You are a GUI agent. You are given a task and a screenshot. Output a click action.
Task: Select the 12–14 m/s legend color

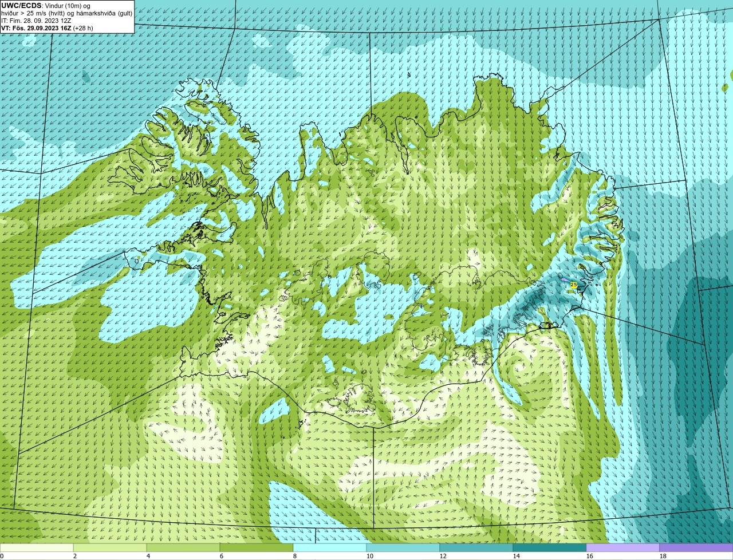tap(476, 547)
